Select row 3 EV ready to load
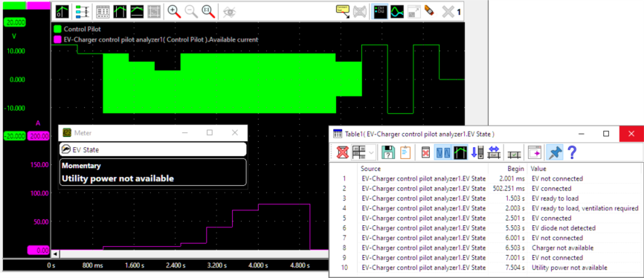This screenshot has width=644, height=278. click(x=486, y=198)
